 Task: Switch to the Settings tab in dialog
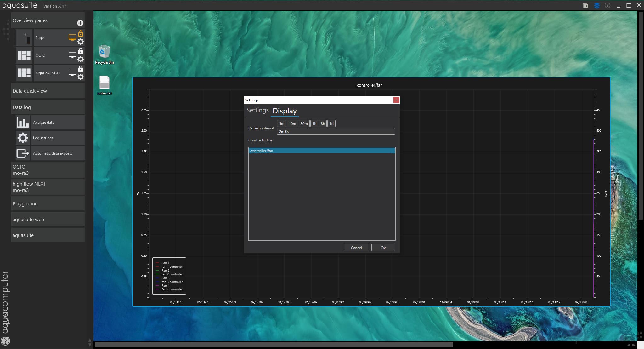257,110
